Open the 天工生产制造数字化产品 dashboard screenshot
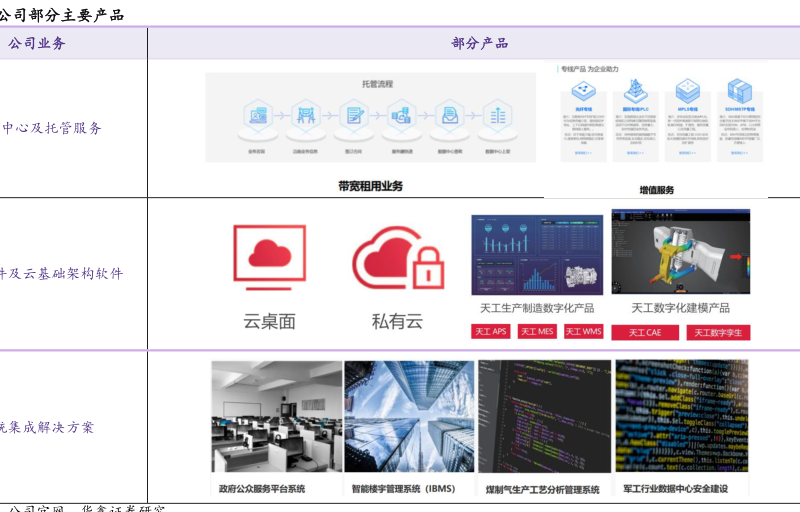Image resolution: width=800 pixels, height=512 pixels. point(537,253)
